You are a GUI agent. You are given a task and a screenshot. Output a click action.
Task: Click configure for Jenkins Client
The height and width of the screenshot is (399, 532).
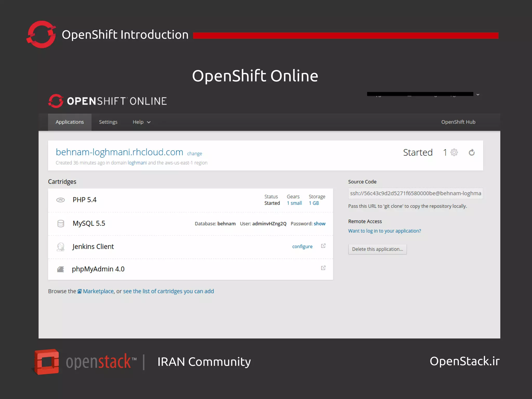coord(302,246)
